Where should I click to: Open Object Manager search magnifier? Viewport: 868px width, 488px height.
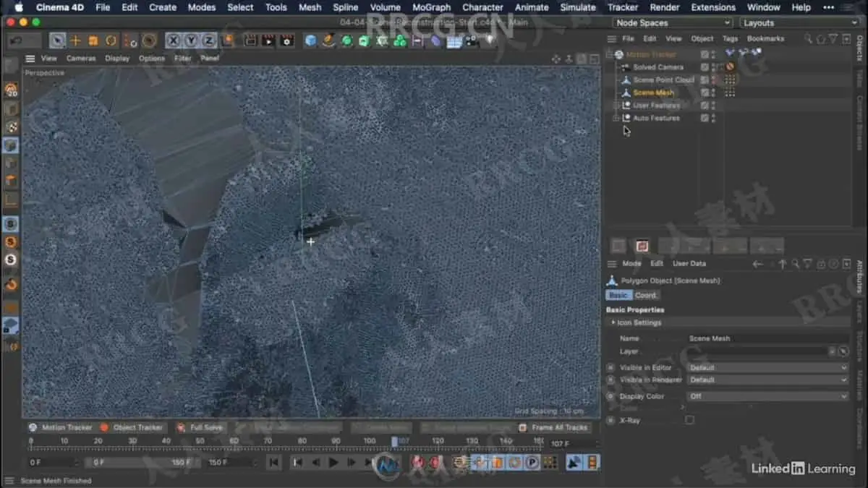pos(808,38)
